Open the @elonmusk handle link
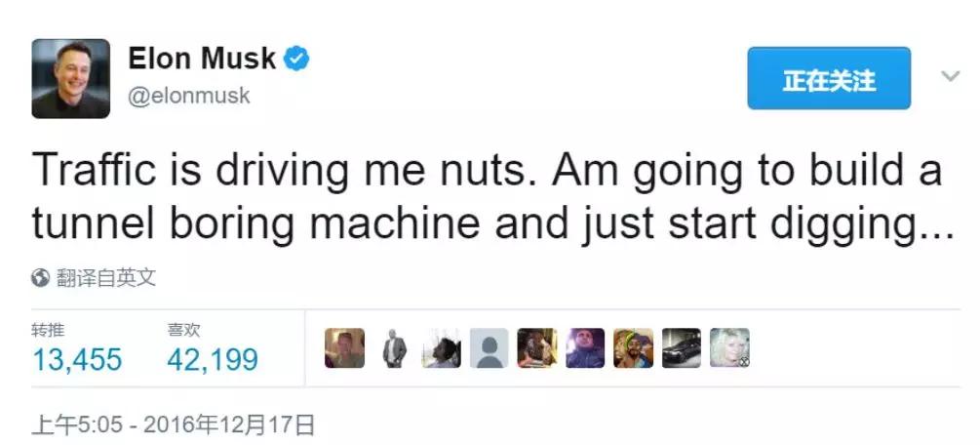 pos(188,96)
